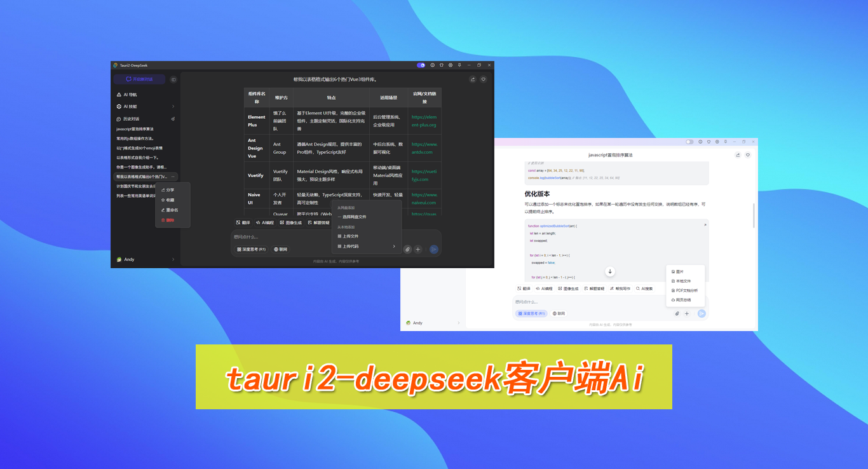Click 图像生成 quick button in the dark window
The height and width of the screenshot is (469, 868).
290,223
